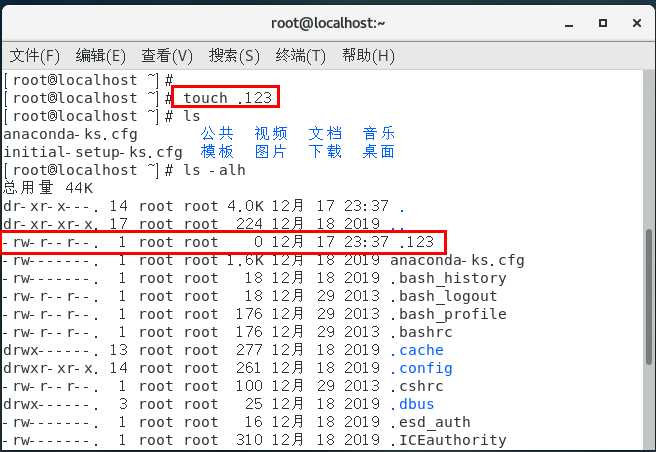The width and height of the screenshot is (656, 452).
Task: Click .esd_auth filename
Action: pos(430,422)
